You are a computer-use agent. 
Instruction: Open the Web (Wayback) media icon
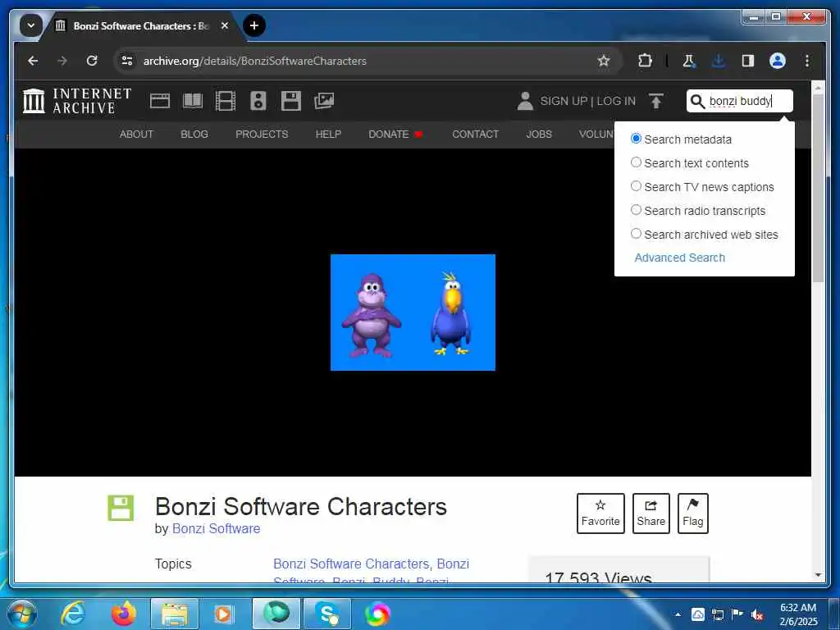tap(160, 101)
